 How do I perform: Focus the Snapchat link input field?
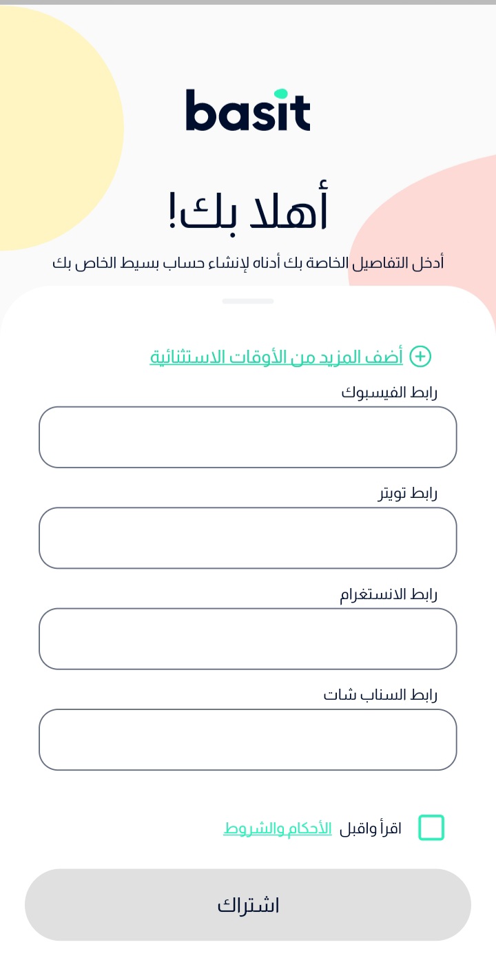tap(248, 740)
